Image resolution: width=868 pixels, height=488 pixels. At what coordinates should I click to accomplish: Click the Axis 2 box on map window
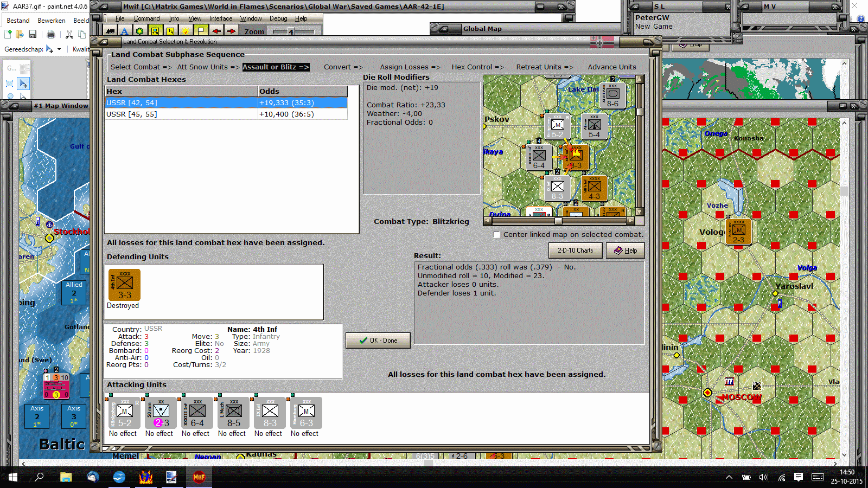pos(37,416)
